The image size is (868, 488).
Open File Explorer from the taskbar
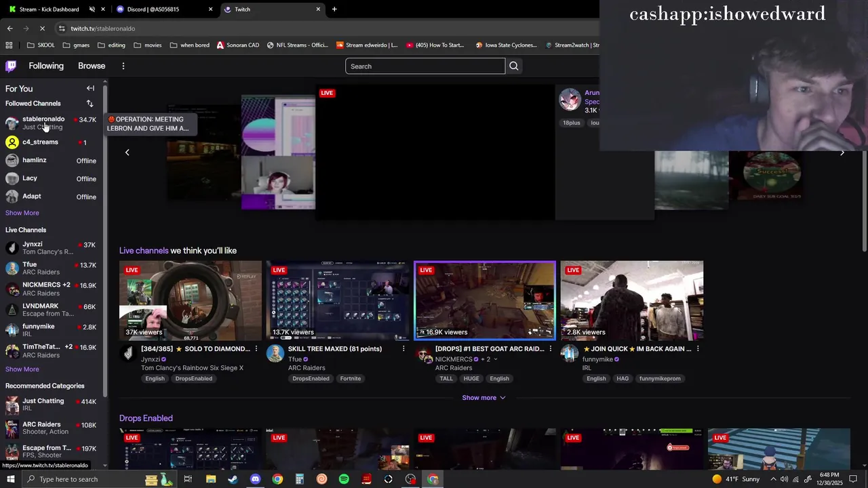[211, 479]
